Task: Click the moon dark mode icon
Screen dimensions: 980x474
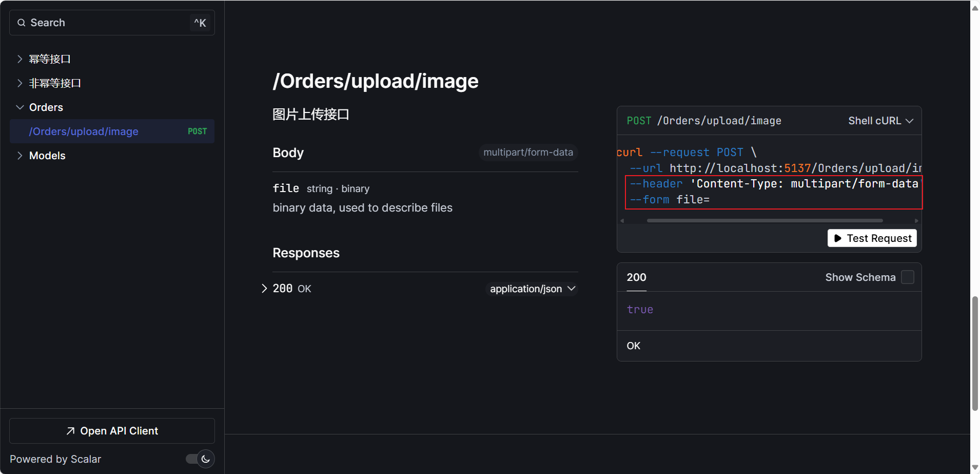Action: pyautogui.click(x=206, y=459)
